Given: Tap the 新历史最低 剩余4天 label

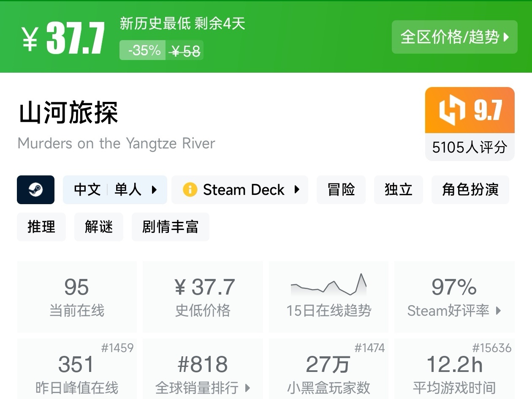Looking at the screenshot, I should click(x=182, y=24).
